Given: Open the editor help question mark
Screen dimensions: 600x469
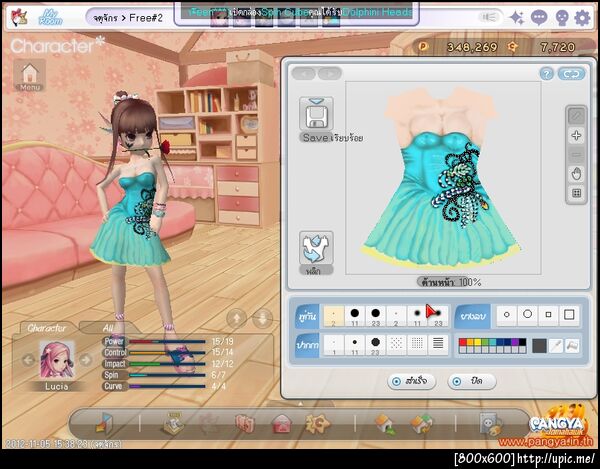Looking at the screenshot, I should [546, 74].
